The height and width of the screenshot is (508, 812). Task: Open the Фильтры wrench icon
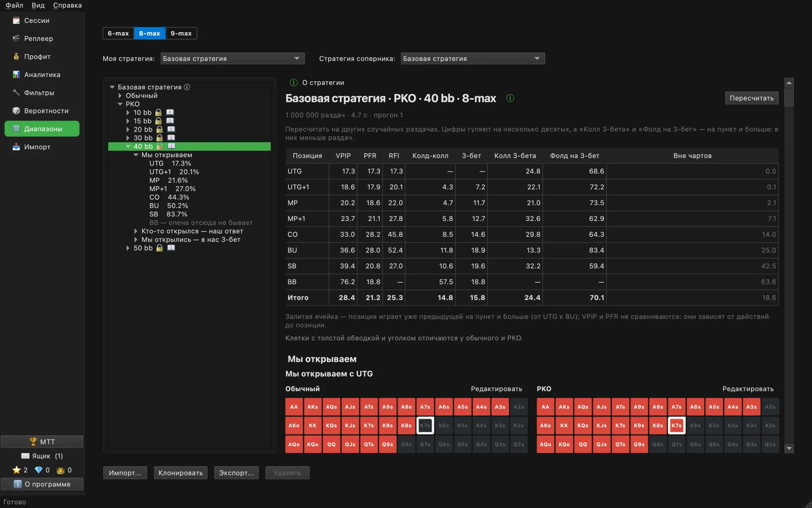tap(16, 93)
